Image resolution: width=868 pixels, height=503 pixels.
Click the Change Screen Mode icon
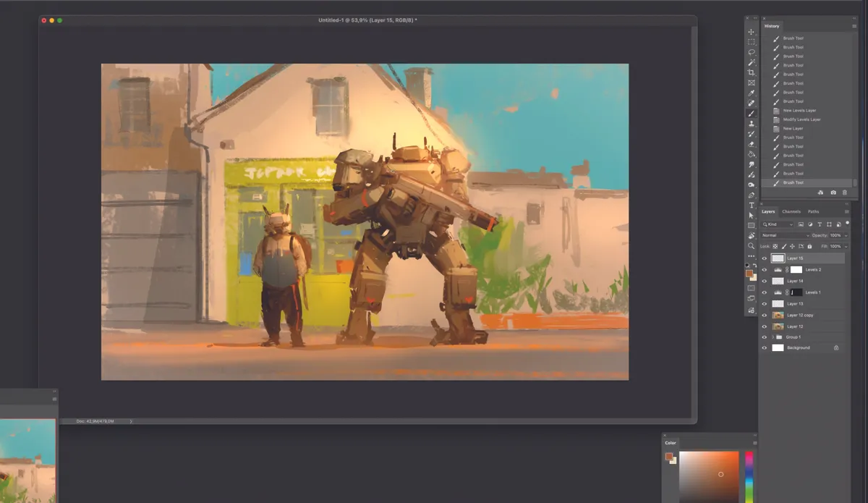(751, 298)
